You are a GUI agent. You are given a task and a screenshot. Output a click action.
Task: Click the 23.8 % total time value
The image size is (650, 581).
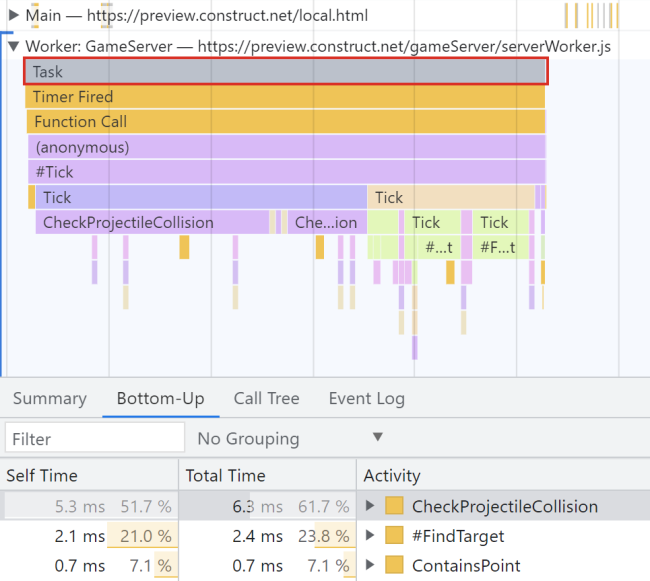pos(324,536)
